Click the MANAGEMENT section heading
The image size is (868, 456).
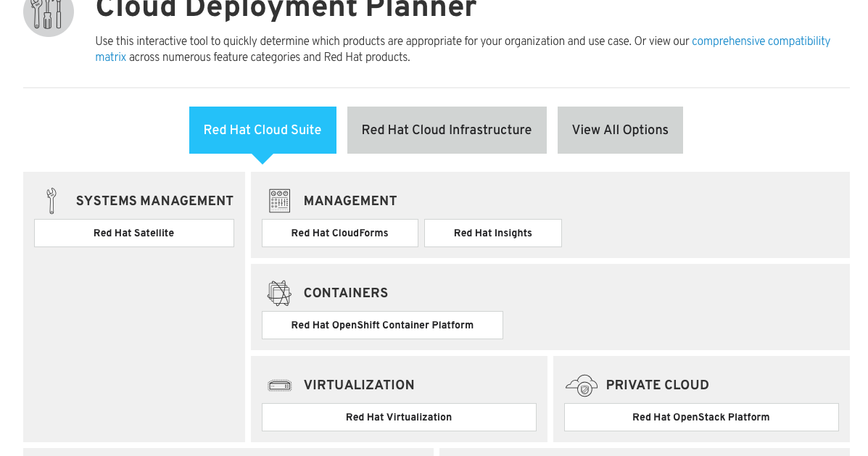click(350, 201)
